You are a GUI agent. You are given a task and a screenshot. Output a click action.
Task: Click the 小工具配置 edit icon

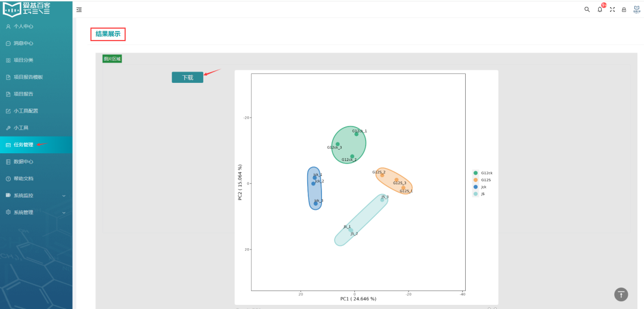8,111
